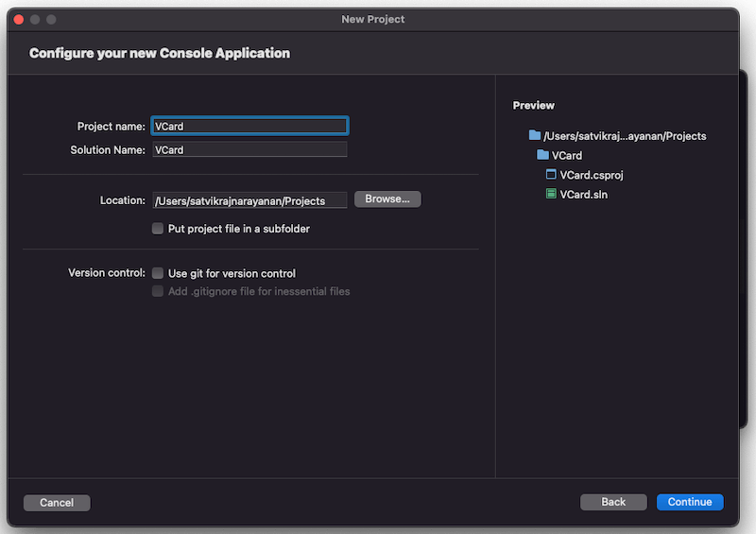Screen dimensions: 756x534
Task: Enable Put project file in a subfolder
Action: point(158,229)
